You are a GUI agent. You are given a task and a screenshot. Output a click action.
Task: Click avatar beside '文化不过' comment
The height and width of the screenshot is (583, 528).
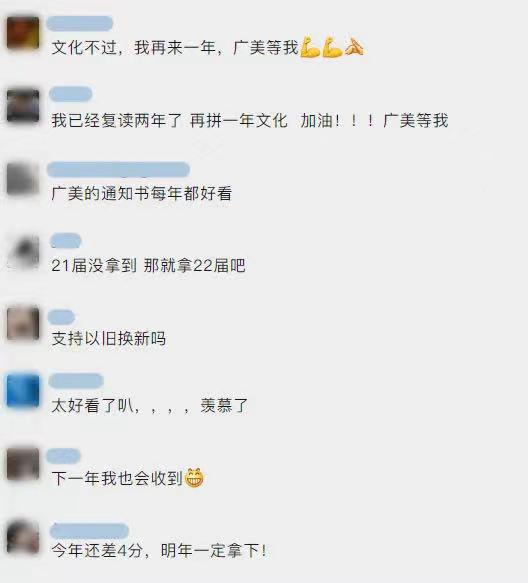click(x=23, y=33)
